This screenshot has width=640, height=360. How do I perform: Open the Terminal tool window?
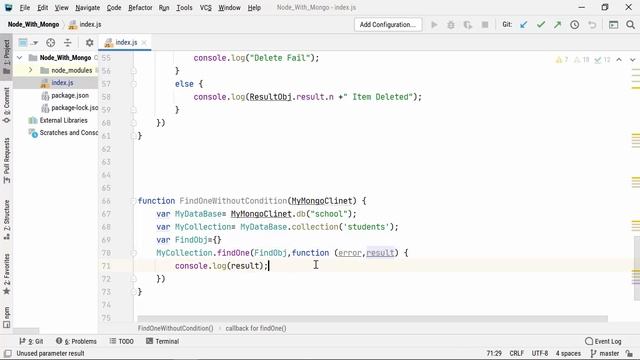[x=162, y=341]
